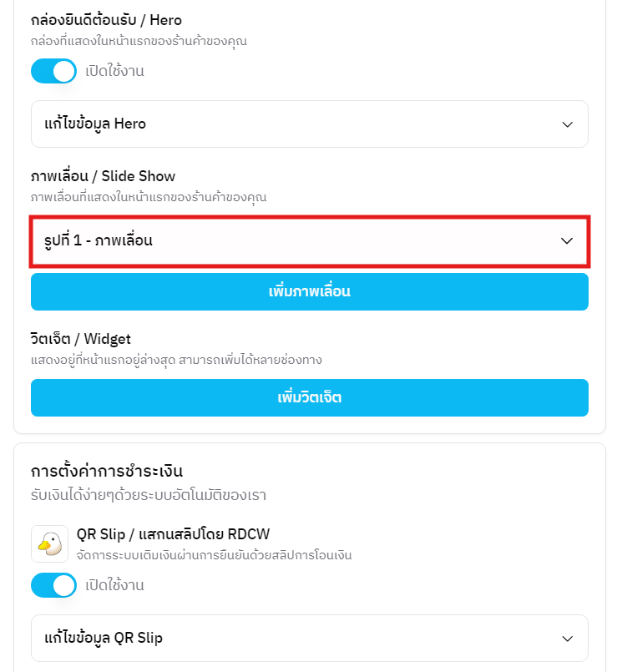Click the การตั้งค่าการชำระเงิน section title
The image size is (617, 672).
coord(106,470)
